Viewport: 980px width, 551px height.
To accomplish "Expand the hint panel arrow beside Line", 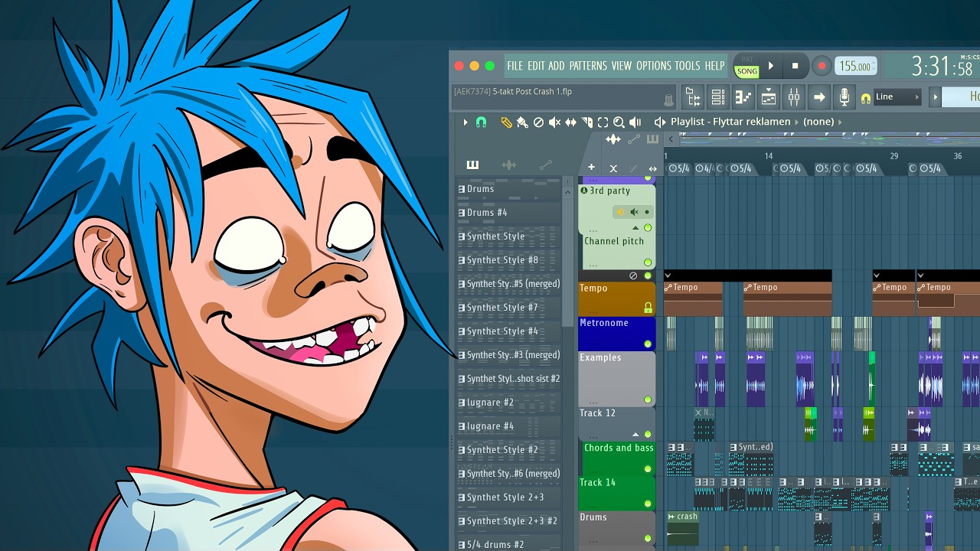I will pos(934,97).
